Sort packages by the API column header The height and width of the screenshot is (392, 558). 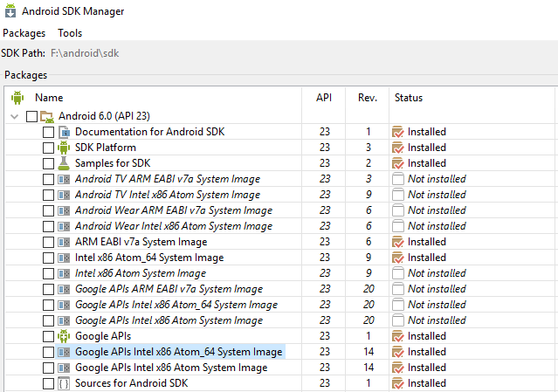tap(324, 98)
